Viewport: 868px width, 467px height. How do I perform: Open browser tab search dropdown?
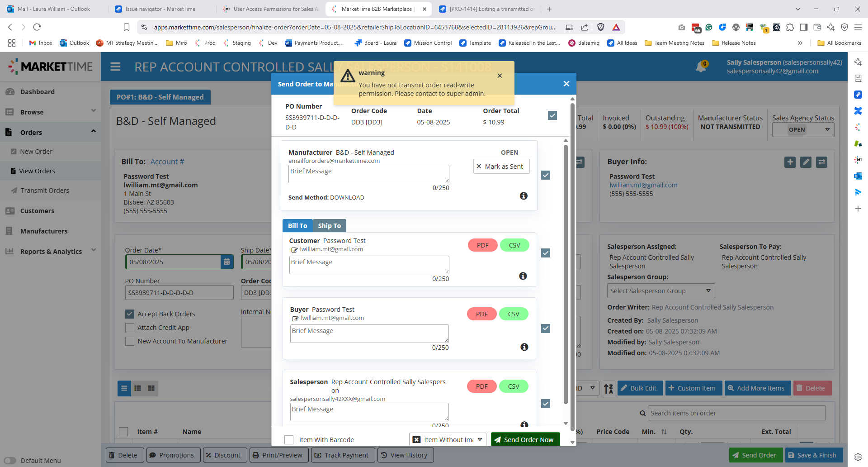[797, 9]
